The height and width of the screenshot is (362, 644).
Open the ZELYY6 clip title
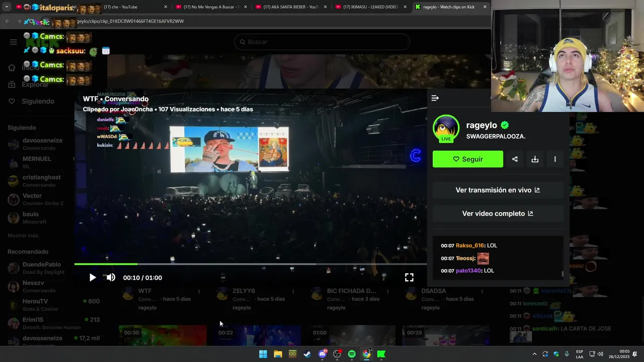[244, 291]
